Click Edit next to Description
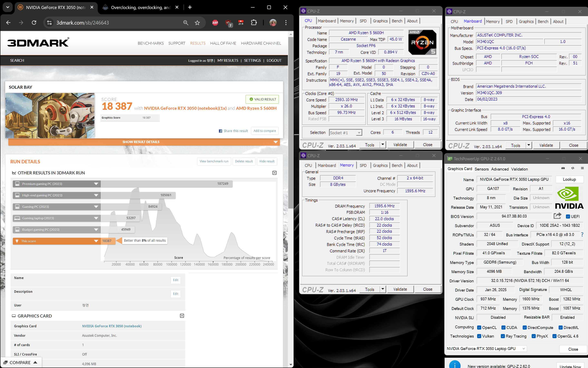The width and height of the screenshot is (588, 368). 176,294
